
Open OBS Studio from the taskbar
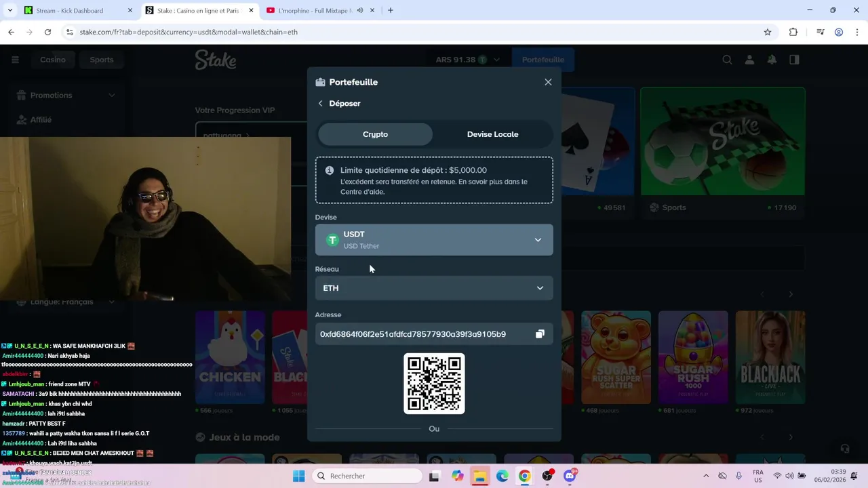coord(547,476)
